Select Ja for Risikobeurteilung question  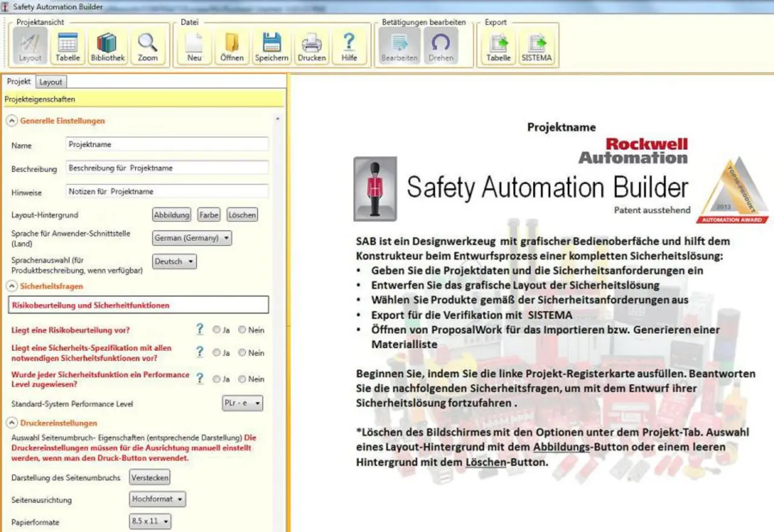tap(216, 330)
